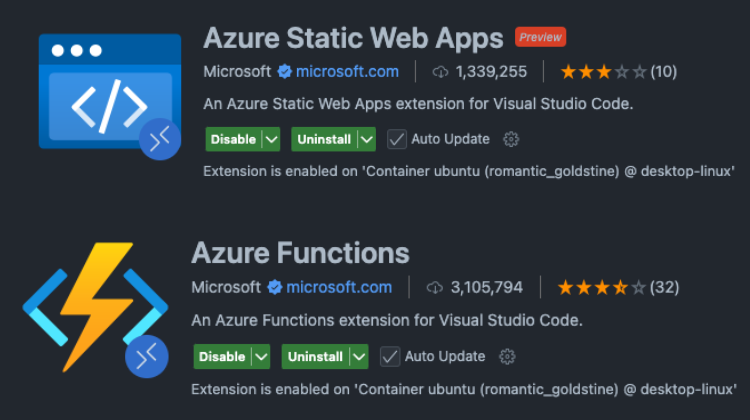Open the gear settings for Azure Functions
The height and width of the screenshot is (420, 750).
(507, 357)
